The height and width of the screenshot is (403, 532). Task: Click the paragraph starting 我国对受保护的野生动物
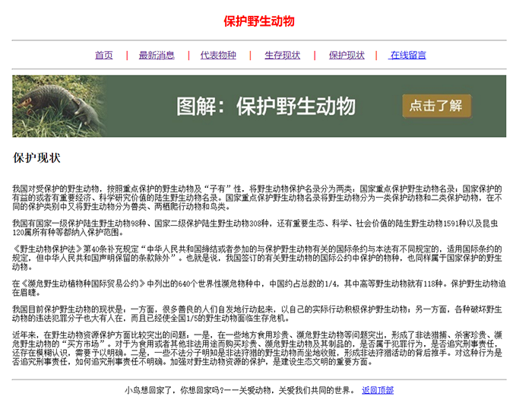tap(258, 197)
